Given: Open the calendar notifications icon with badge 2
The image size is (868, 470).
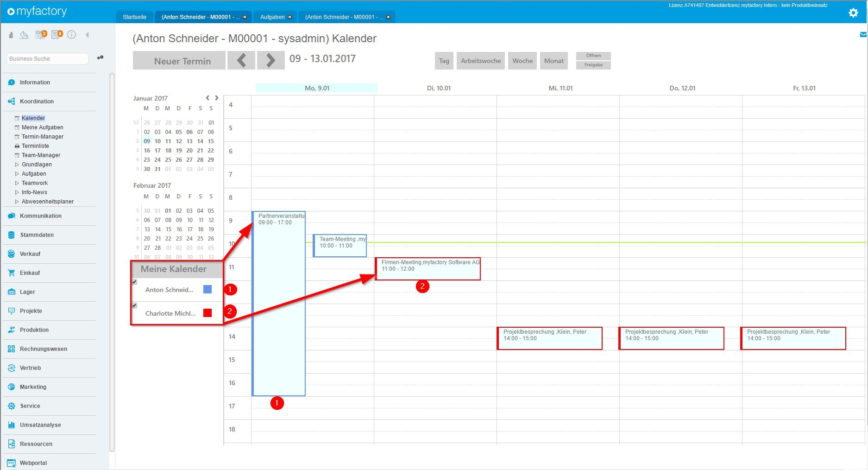Looking at the screenshot, I should (41, 35).
